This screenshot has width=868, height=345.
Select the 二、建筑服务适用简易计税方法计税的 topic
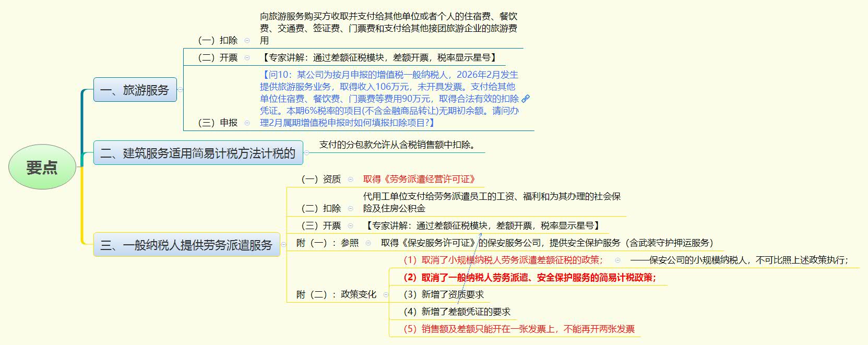[198, 153]
